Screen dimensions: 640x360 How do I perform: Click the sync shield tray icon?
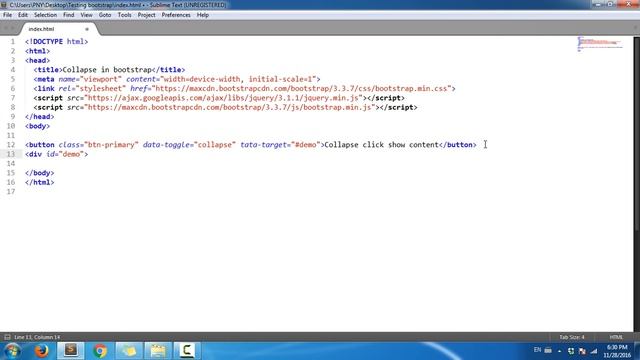pyautogui.click(x=571, y=351)
